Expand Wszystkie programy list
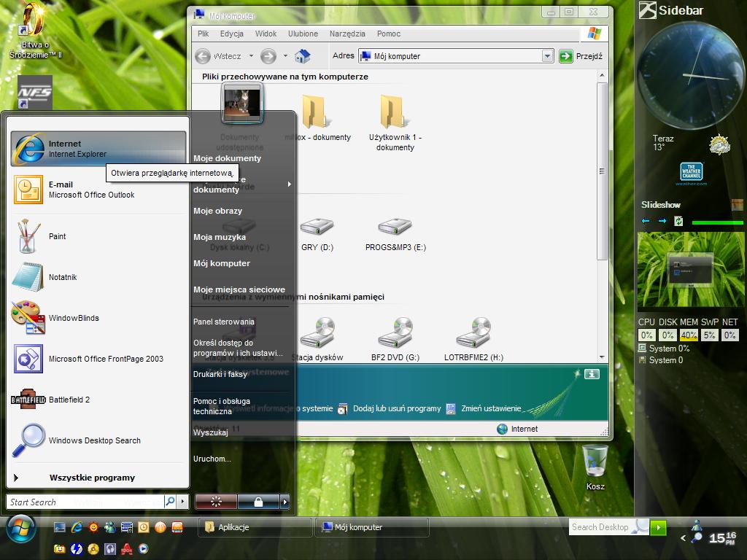747x560 pixels. coord(91,478)
